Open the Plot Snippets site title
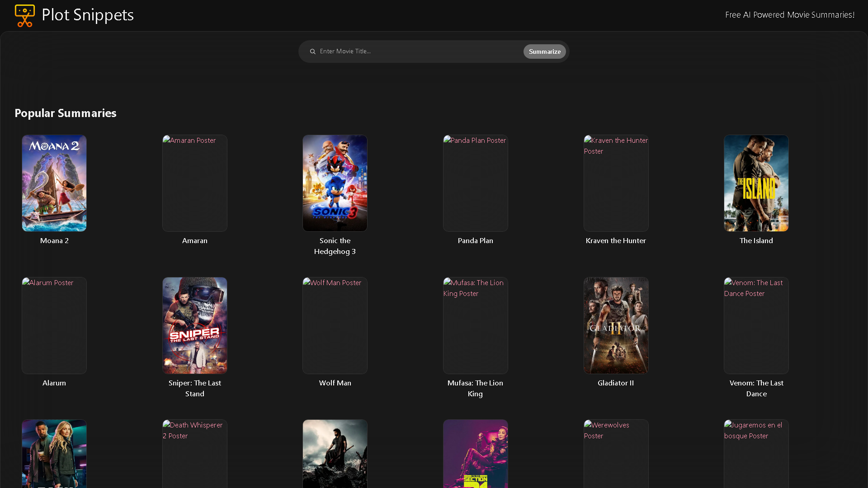The image size is (868, 488). (x=88, y=15)
